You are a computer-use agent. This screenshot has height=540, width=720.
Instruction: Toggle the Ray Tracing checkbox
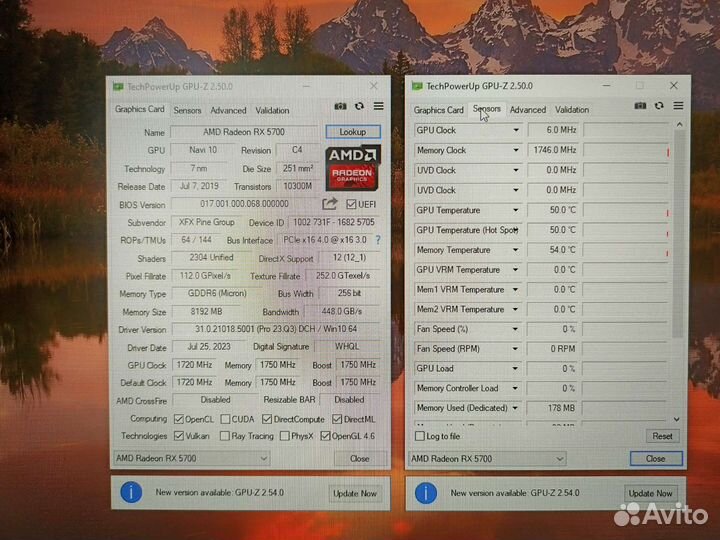pos(225,436)
